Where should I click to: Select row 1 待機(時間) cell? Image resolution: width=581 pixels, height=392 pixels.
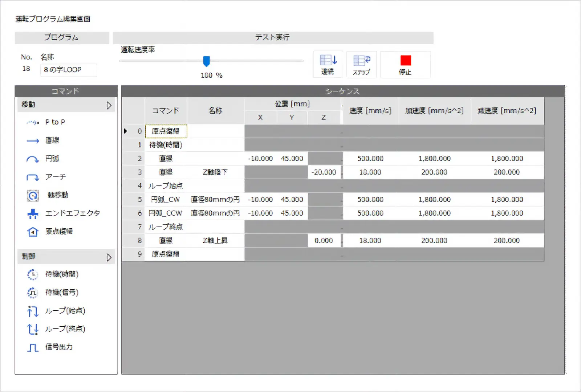[x=166, y=145]
